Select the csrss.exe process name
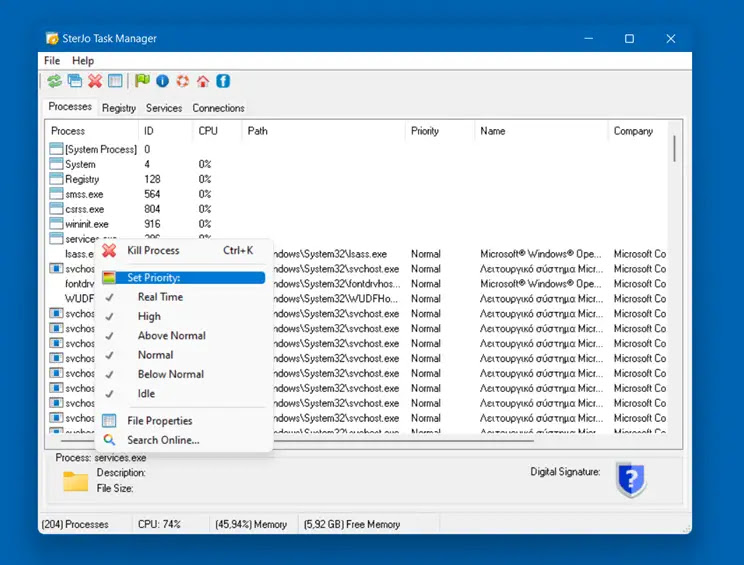This screenshot has height=565, width=744. click(84, 209)
